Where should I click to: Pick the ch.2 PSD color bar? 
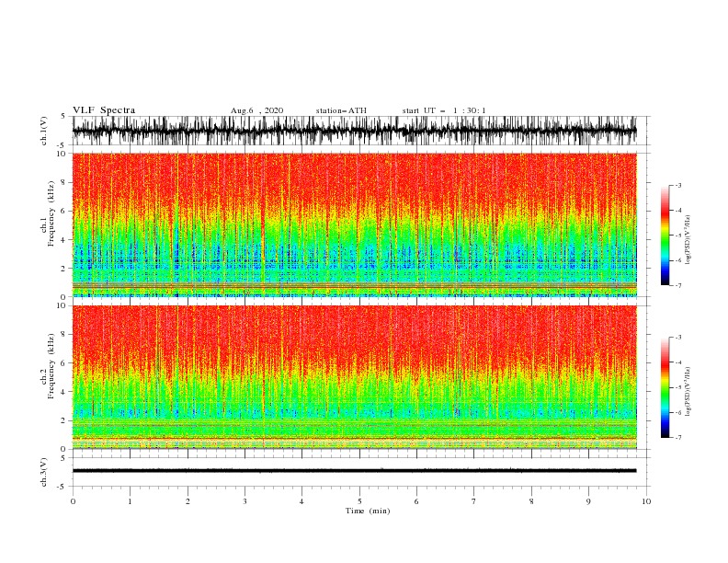click(x=665, y=387)
